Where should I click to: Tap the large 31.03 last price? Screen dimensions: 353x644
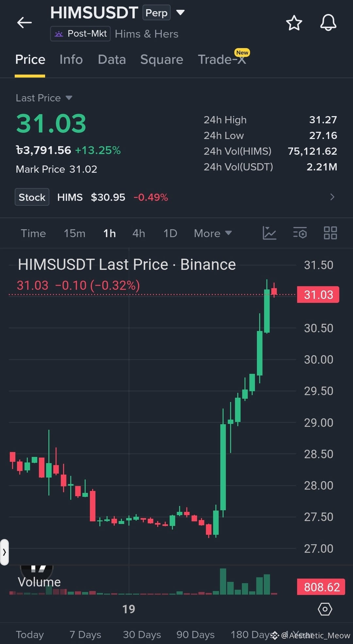tap(51, 124)
